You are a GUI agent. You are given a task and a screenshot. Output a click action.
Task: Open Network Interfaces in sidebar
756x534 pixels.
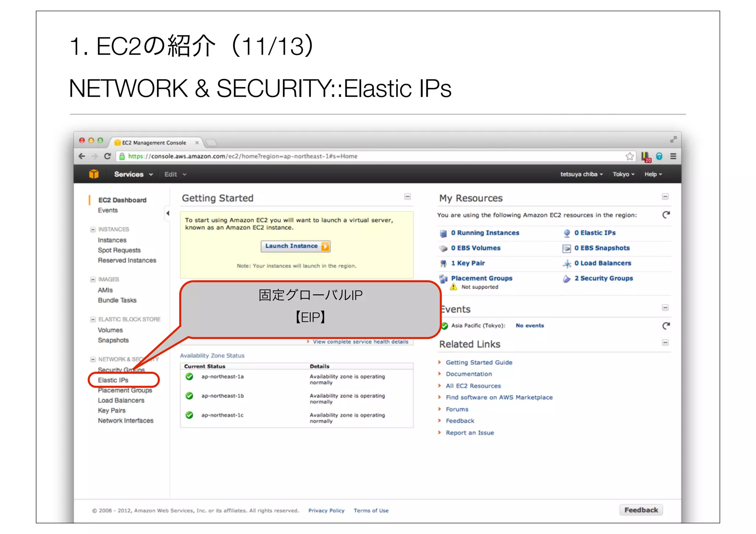[126, 421]
